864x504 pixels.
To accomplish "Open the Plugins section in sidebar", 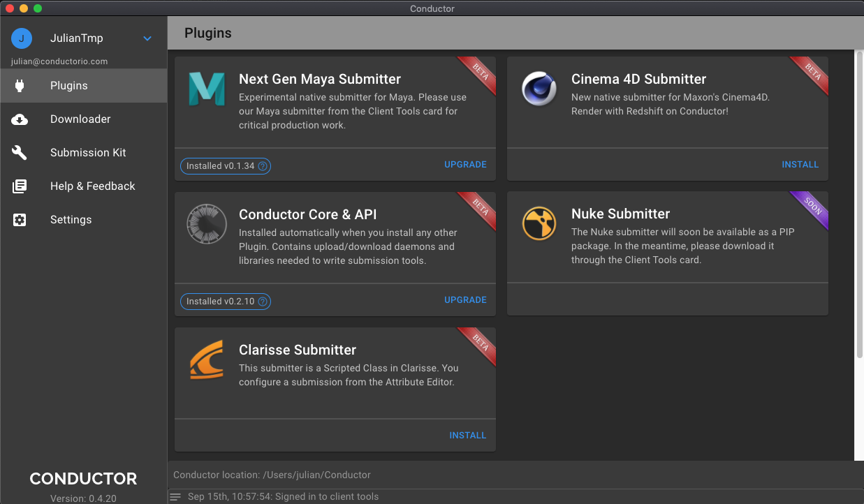I will coord(83,86).
